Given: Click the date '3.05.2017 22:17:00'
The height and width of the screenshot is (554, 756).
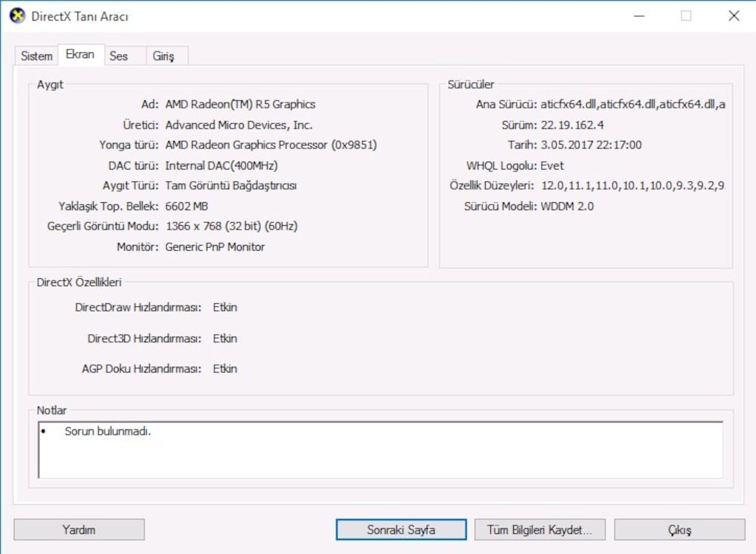Looking at the screenshot, I should 591,145.
